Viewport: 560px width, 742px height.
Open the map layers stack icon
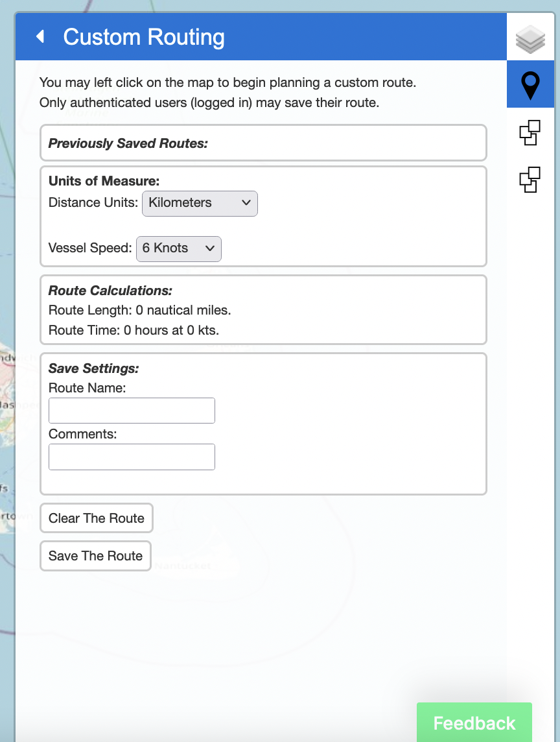(x=530, y=40)
